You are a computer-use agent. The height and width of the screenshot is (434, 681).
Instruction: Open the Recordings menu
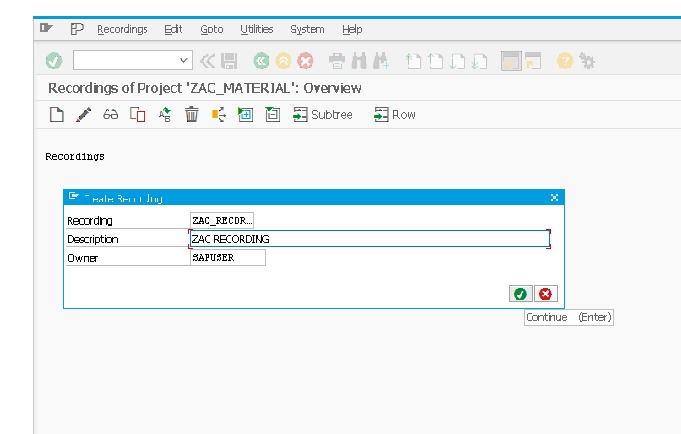(122, 29)
